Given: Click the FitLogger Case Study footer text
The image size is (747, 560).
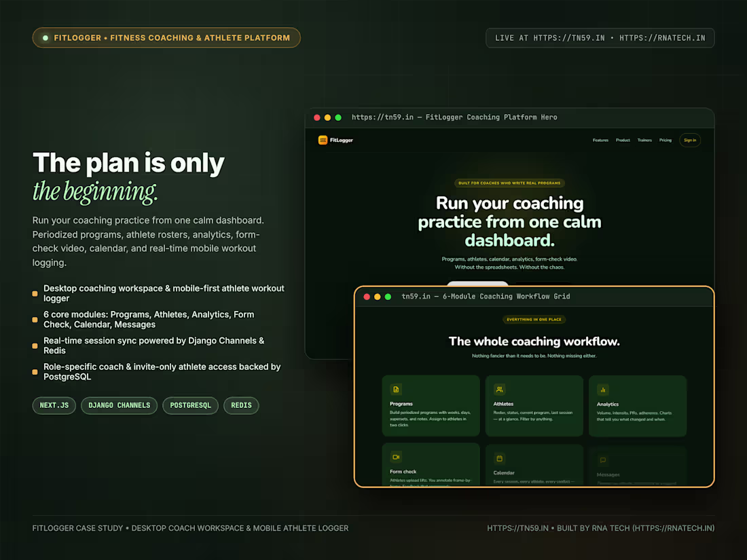Looking at the screenshot, I should (190, 528).
